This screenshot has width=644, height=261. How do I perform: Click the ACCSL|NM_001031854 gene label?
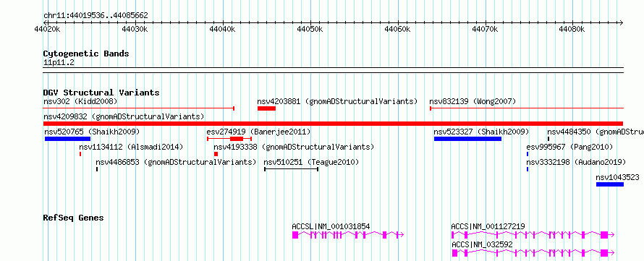pos(331,226)
